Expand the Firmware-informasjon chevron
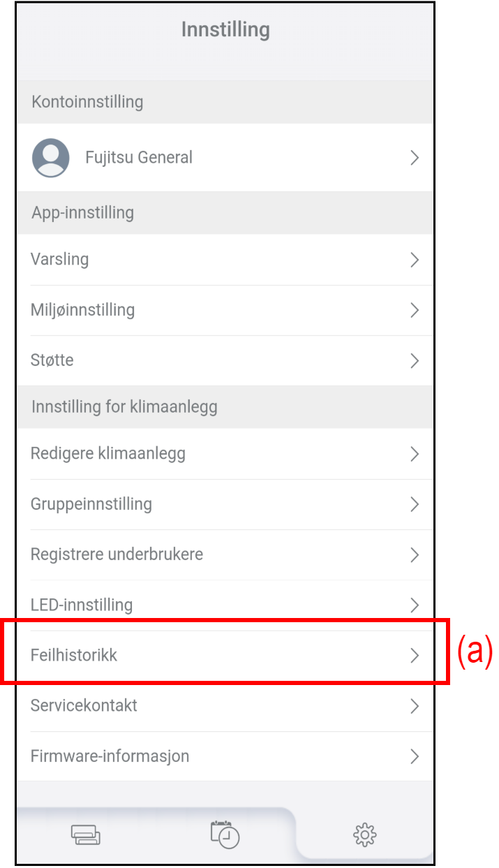Image resolution: width=499 pixels, height=868 pixels. (415, 756)
